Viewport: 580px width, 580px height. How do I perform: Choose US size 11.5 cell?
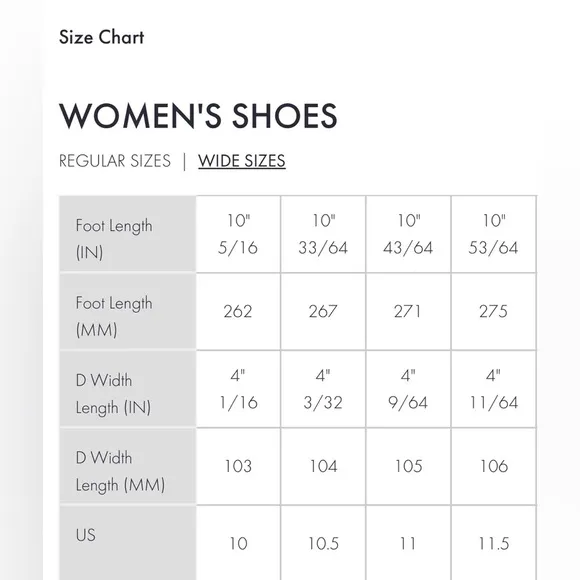(x=494, y=543)
